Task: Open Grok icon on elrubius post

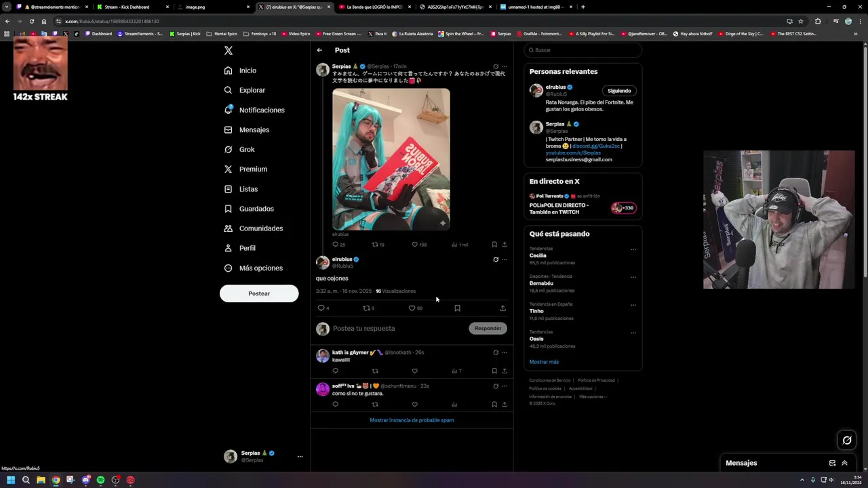Action: coord(496,260)
